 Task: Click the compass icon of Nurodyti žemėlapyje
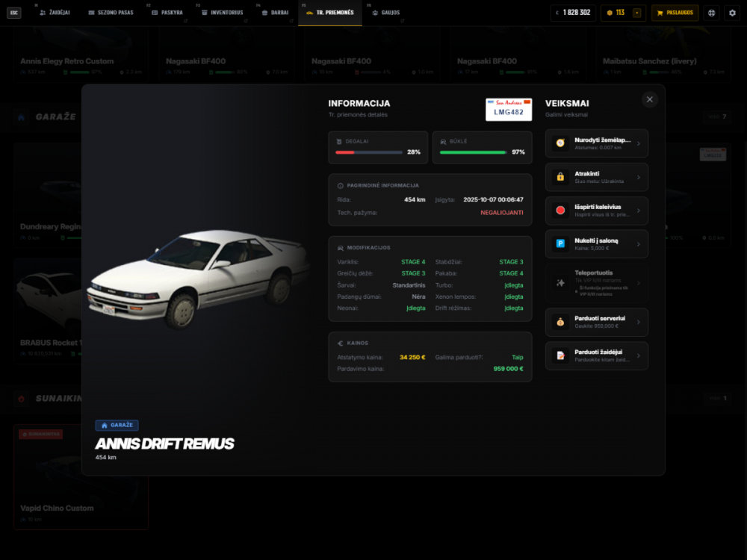coord(560,143)
